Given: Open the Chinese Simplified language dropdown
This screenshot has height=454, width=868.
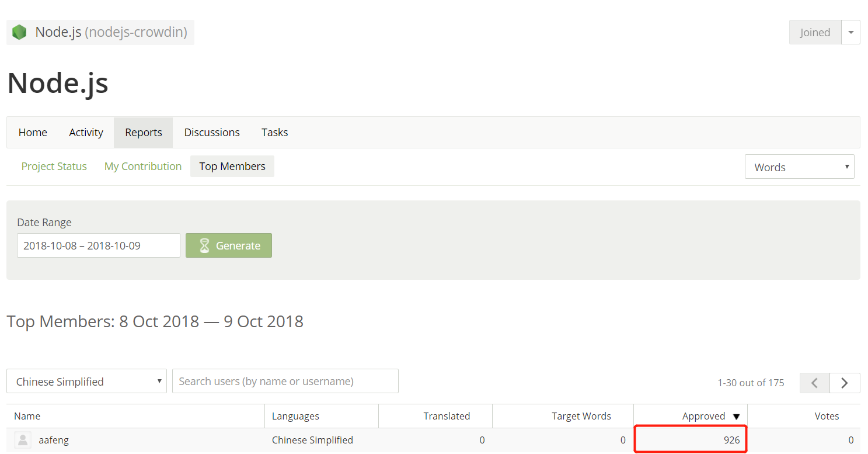Looking at the screenshot, I should (x=86, y=382).
